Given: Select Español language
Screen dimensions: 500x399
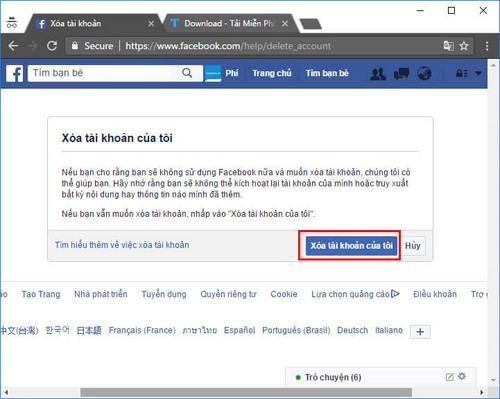Looking at the screenshot, I should click(x=239, y=330).
